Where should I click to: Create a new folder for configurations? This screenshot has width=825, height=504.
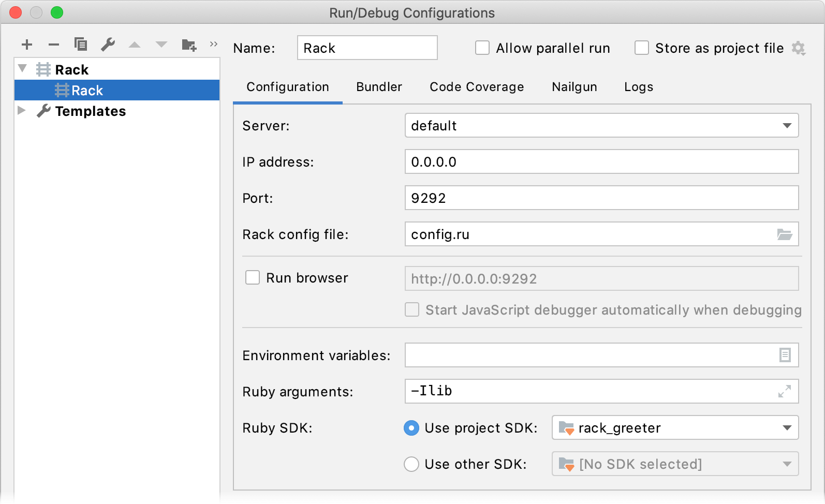[189, 45]
